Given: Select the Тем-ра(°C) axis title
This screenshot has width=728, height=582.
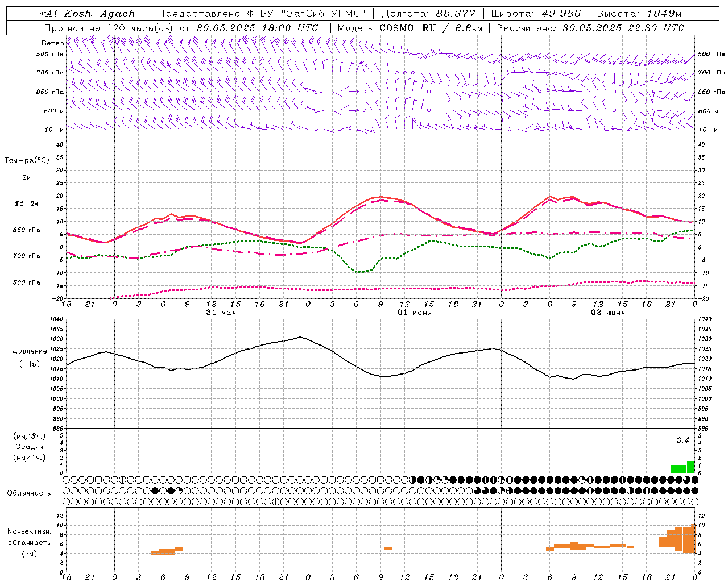Looking at the screenshot, I should [x=27, y=161].
